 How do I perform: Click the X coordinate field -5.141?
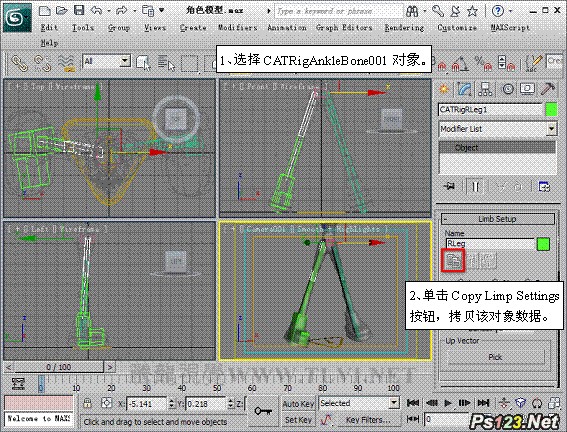tap(146, 403)
